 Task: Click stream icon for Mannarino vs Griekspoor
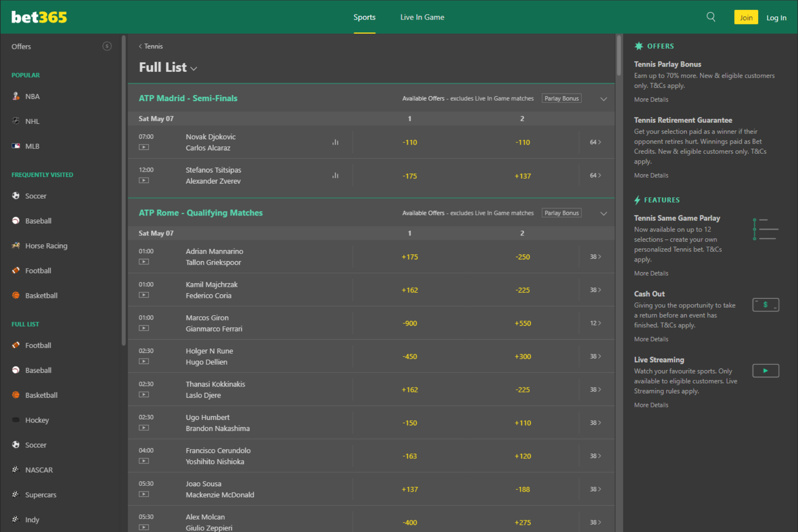(144, 262)
